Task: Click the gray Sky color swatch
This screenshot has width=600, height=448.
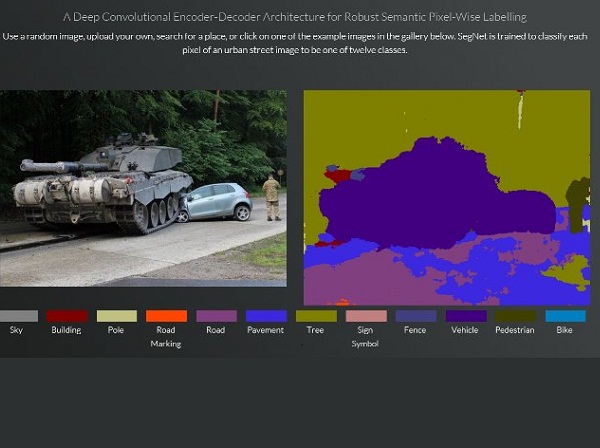Action: tap(19, 316)
